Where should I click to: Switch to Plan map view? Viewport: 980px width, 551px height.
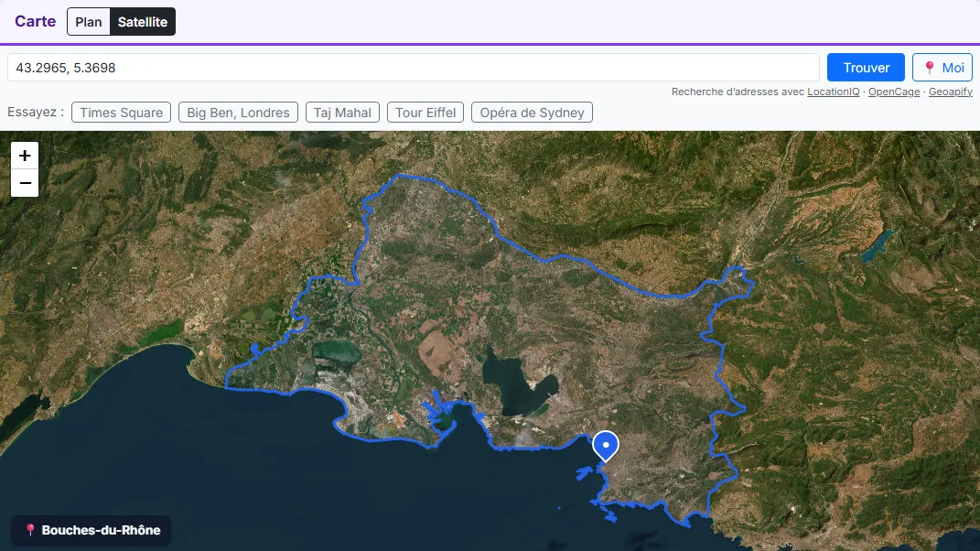point(89,22)
